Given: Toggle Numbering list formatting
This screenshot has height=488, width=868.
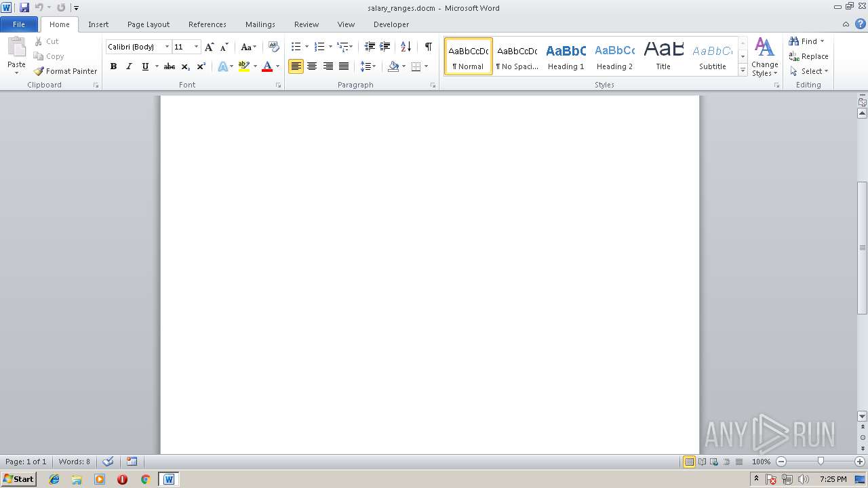Looking at the screenshot, I should coord(319,47).
